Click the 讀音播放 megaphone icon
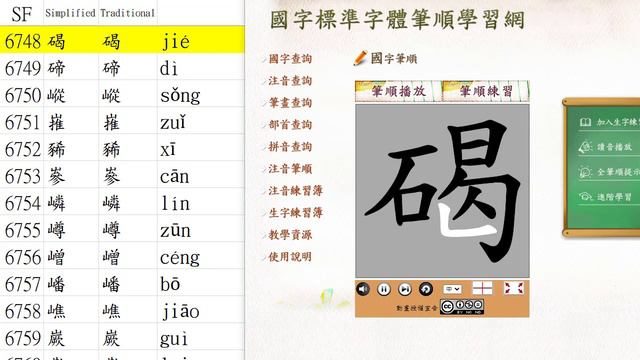The height and width of the screenshot is (360, 640). click(585, 147)
